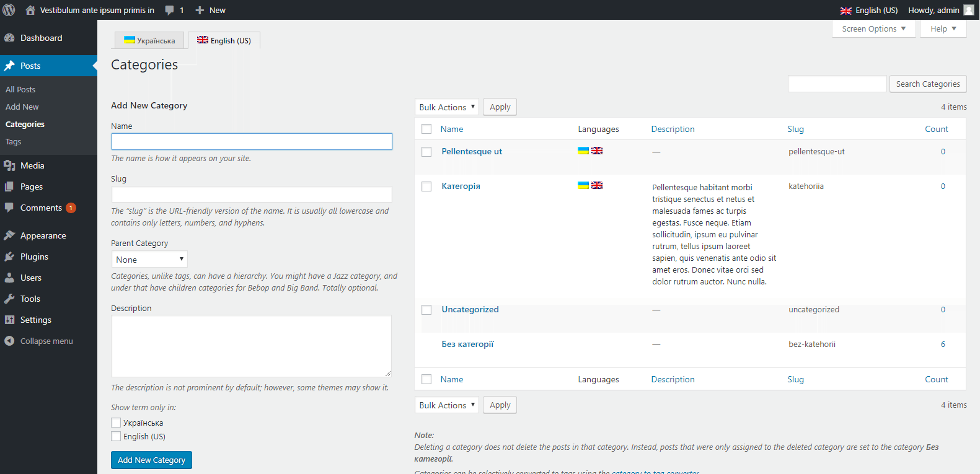Open post count 6 for Без категорії
Screen dimensions: 980x474
(x=943, y=344)
